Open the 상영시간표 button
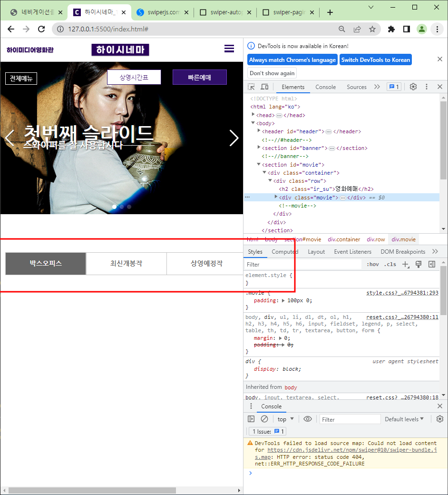Screen dimensions: 448x495 (134, 77)
